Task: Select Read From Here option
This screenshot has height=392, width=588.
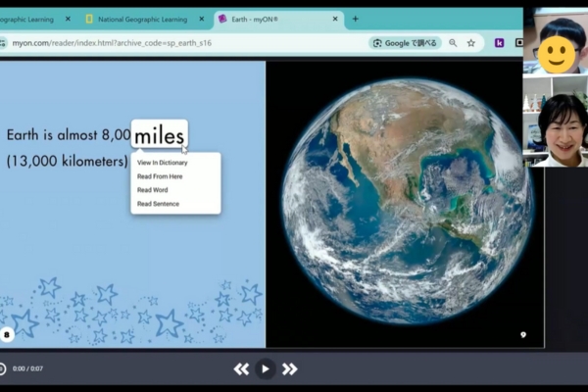Action: [x=160, y=176]
